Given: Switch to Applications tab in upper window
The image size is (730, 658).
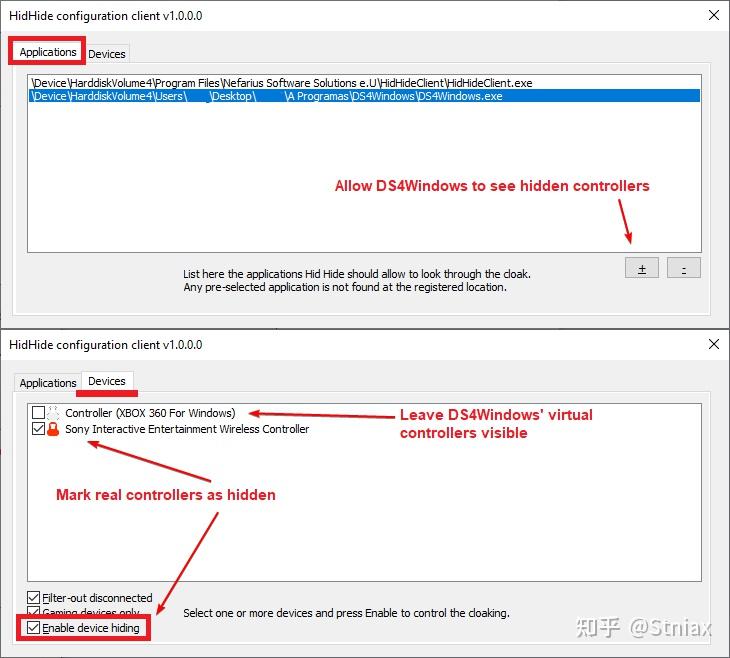Looking at the screenshot, I should pos(47,52).
